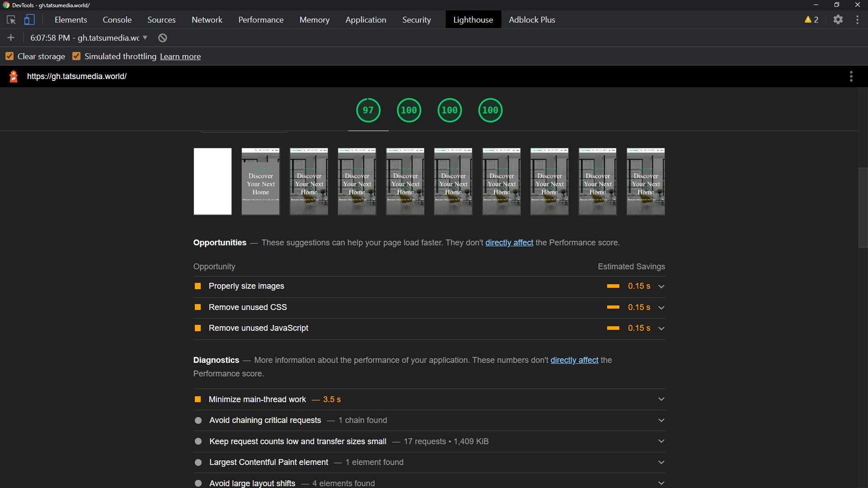Click the warnings indicator showing 2
Screen dimensions: 868x488
click(x=811, y=20)
